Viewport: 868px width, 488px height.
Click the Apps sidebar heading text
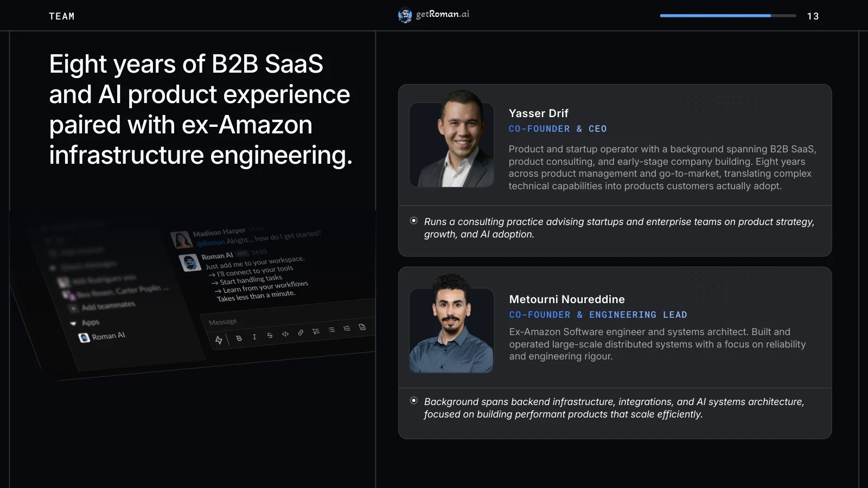91,323
